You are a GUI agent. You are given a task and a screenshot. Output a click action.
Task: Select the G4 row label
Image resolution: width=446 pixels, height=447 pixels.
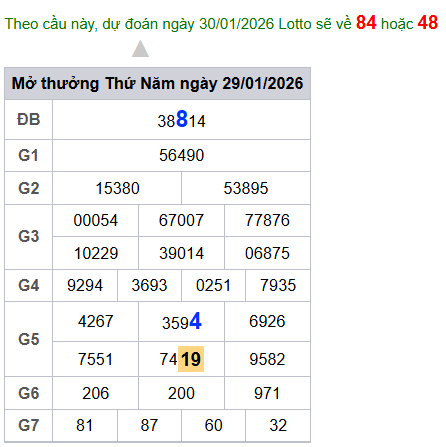pos(29,285)
